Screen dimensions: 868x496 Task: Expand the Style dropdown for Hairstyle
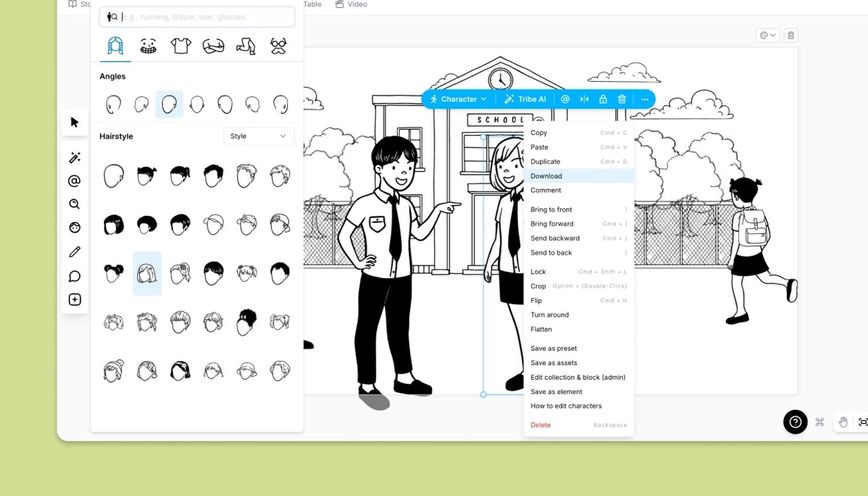pyautogui.click(x=259, y=136)
